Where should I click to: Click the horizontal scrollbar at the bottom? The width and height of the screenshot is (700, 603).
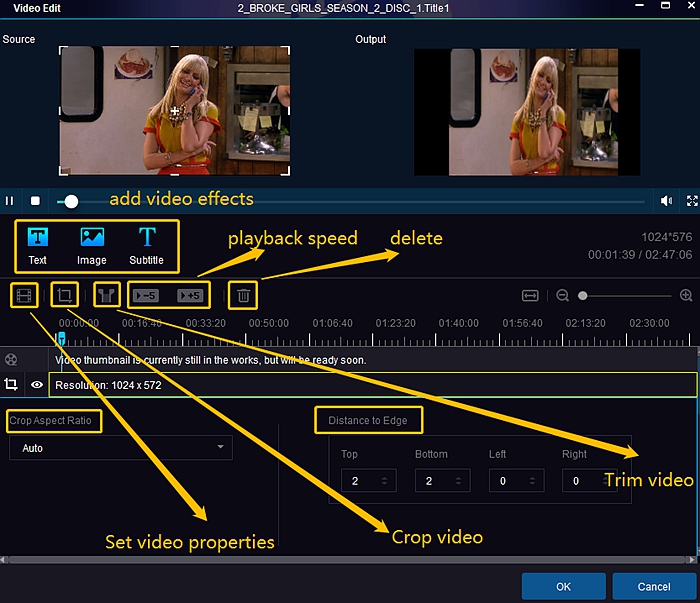coord(348,560)
